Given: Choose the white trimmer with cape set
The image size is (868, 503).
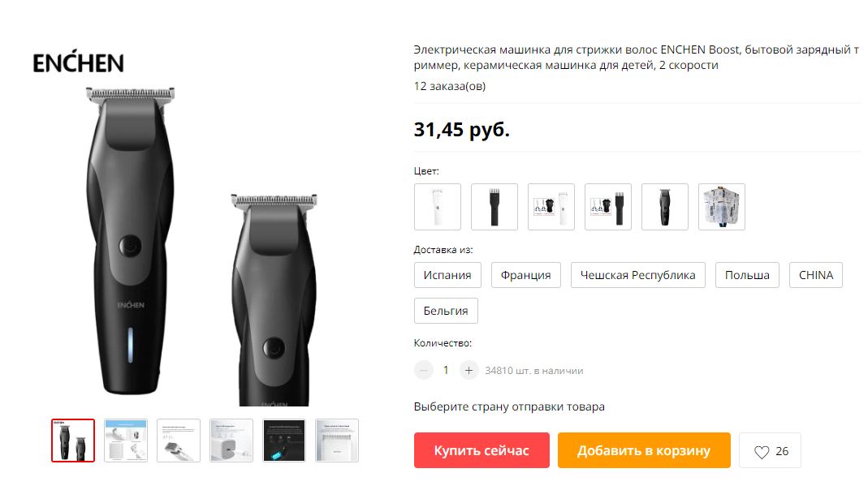Looking at the screenshot, I should 551,207.
